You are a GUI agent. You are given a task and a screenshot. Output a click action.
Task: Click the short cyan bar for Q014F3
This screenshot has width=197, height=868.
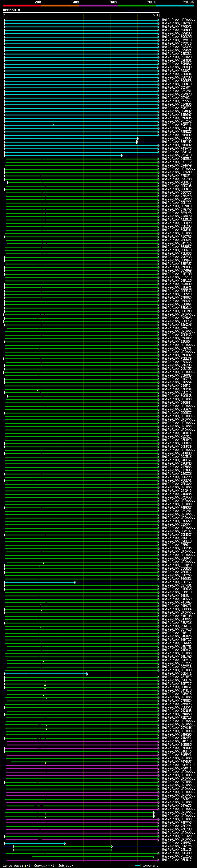click(x=64, y=156)
